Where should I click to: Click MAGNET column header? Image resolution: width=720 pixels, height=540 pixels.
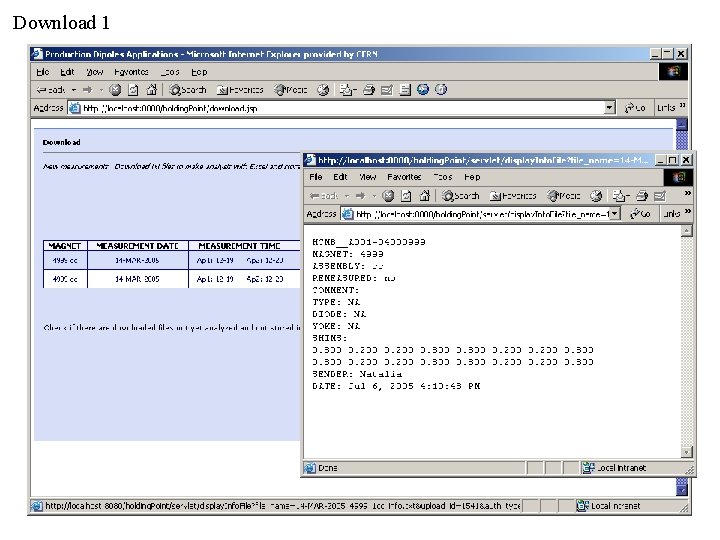pyautogui.click(x=65, y=246)
